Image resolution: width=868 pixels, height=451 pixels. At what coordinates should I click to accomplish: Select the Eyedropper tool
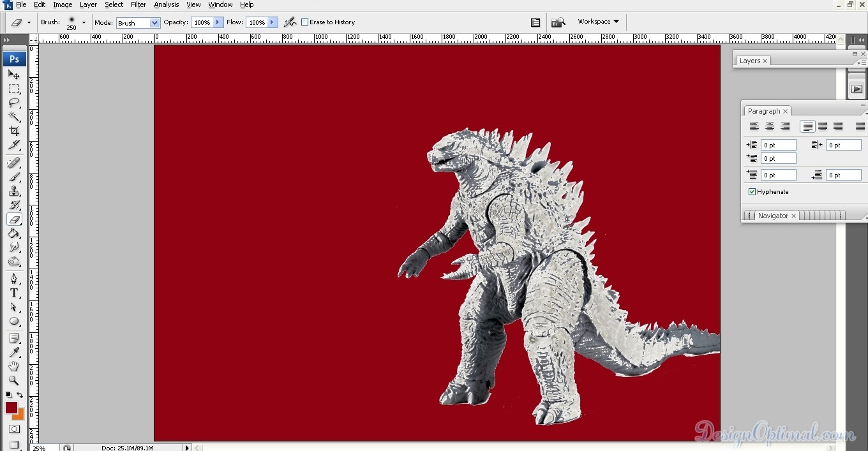[x=14, y=353]
